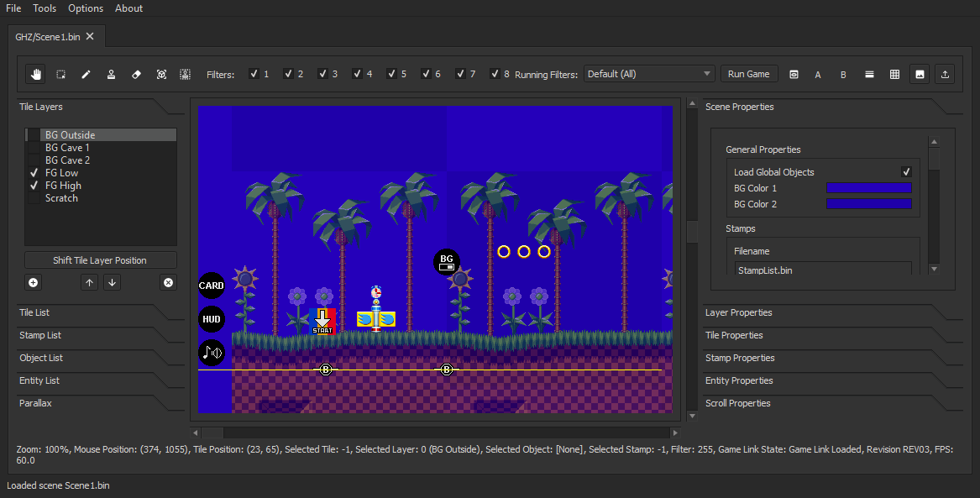Hide the FG Low layer

[x=34, y=173]
